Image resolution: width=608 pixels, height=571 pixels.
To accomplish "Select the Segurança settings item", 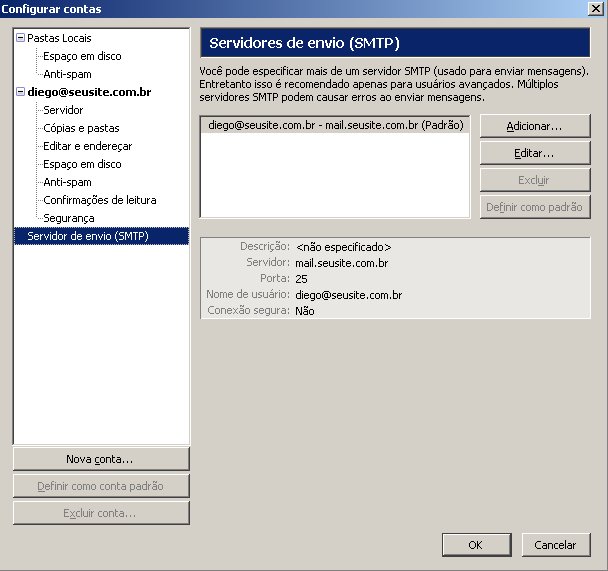I will pyautogui.click(x=68, y=218).
